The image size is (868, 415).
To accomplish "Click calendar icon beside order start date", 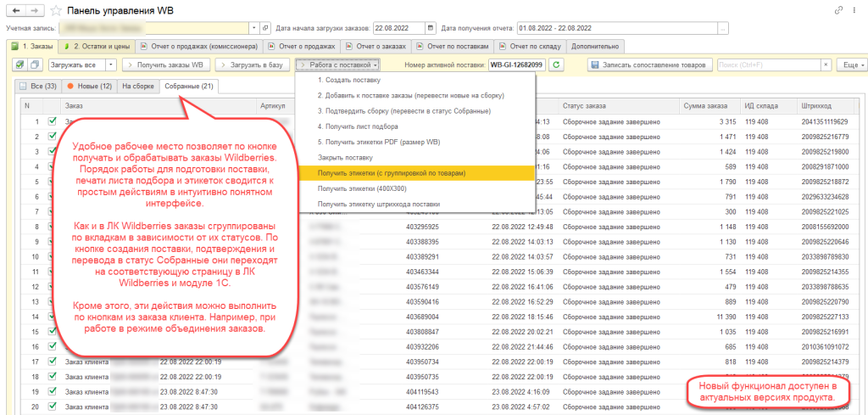I will (x=431, y=27).
